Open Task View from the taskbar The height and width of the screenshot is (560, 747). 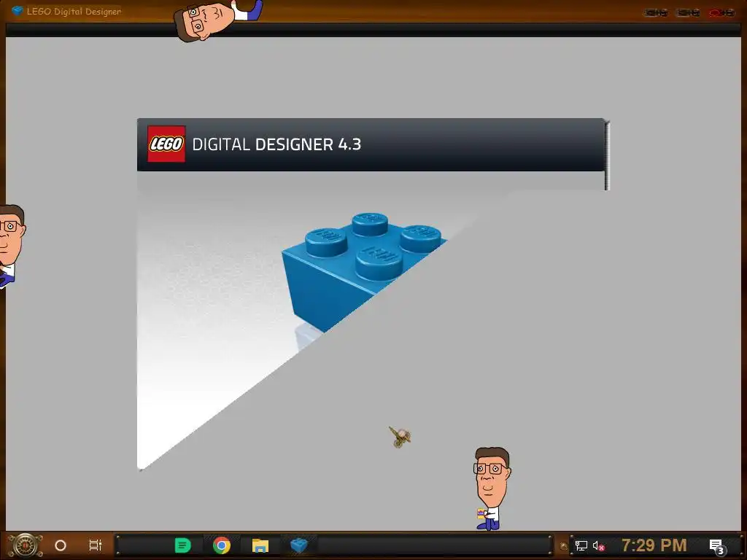tap(96, 545)
